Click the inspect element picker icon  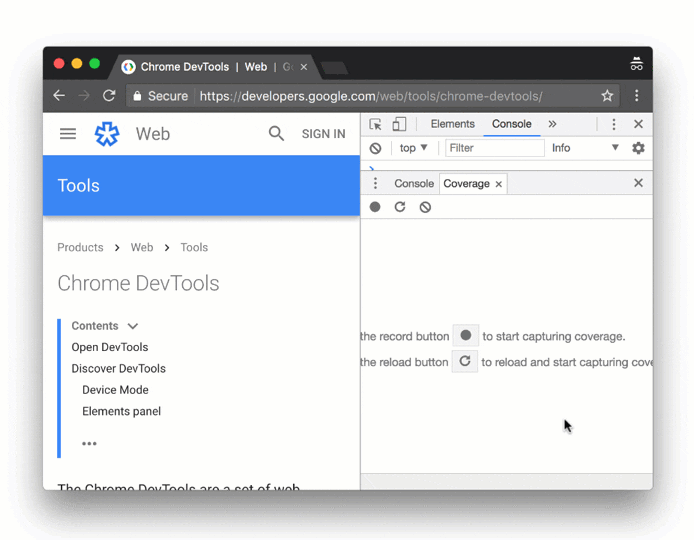(x=375, y=125)
